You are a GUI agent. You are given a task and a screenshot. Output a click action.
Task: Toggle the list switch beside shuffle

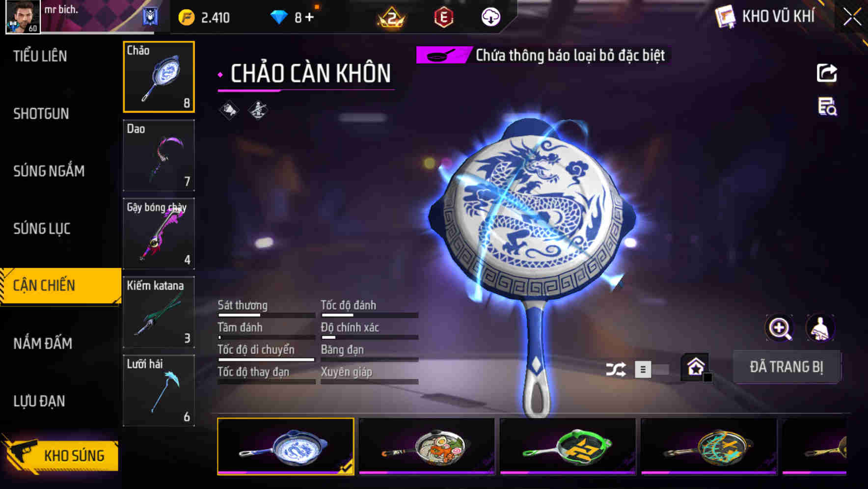point(651,369)
